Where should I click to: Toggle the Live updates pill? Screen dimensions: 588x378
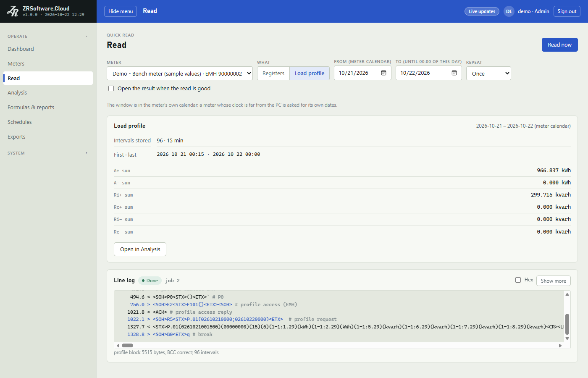(x=482, y=11)
